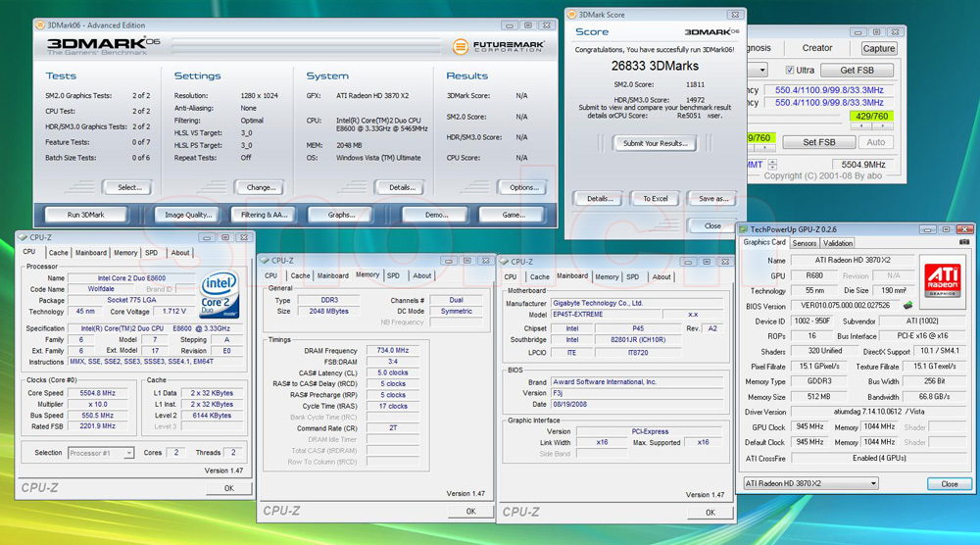Click the 26833 3DMarks score text

click(x=655, y=66)
